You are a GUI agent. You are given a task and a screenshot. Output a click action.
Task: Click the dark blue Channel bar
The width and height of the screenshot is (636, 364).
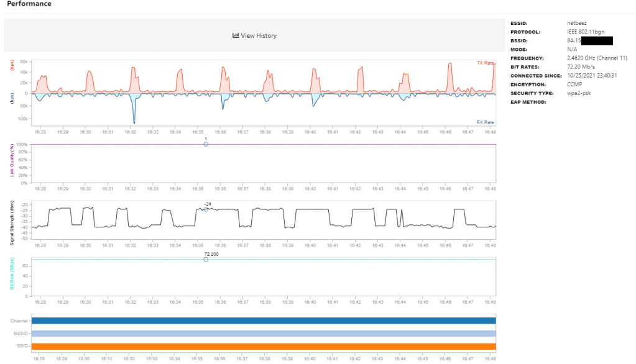click(264, 321)
